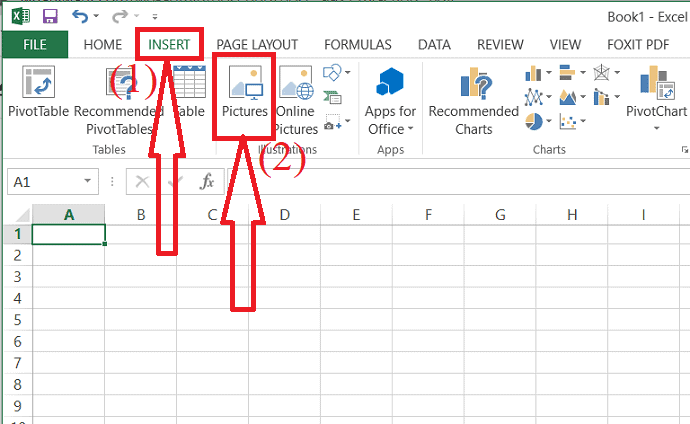
Task: Open the pie chart type dropdown
Action: click(x=551, y=120)
